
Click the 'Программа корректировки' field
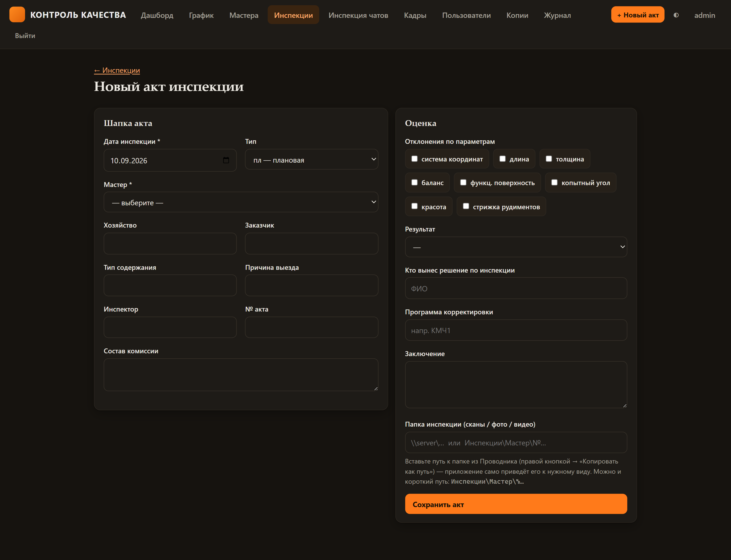516,330
